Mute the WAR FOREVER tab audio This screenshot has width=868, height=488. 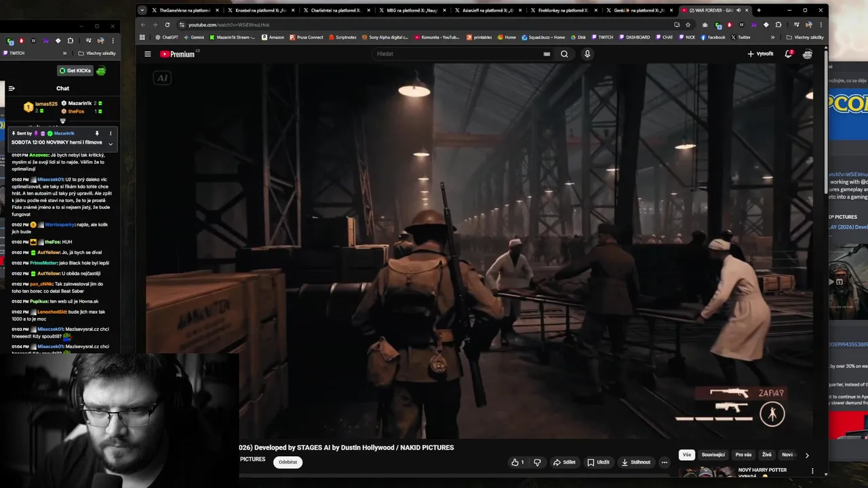click(738, 10)
